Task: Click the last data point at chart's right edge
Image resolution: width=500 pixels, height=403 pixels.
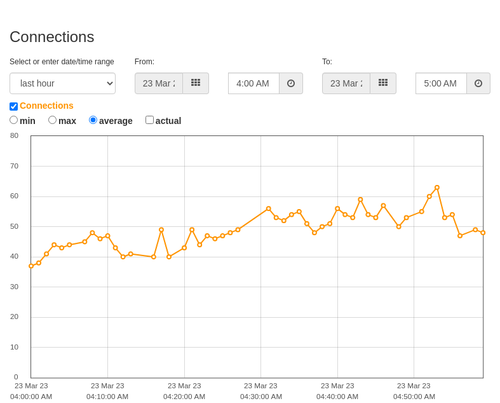Action: point(483,233)
